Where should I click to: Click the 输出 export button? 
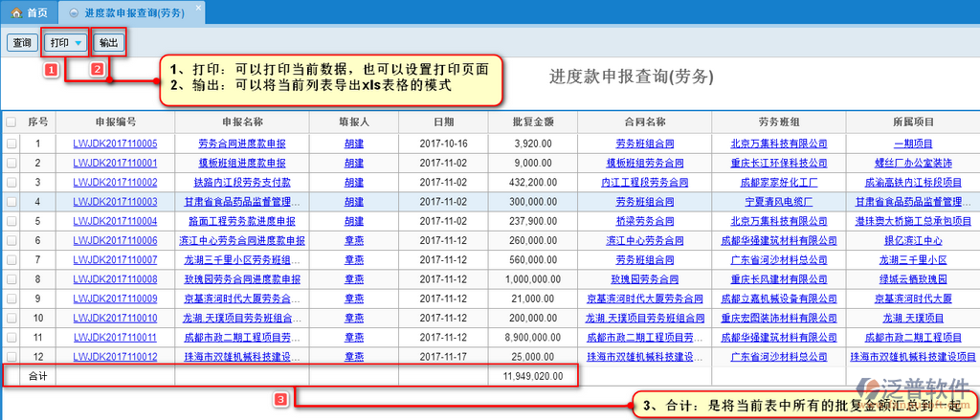pyautogui.click(x=109, y=43)
